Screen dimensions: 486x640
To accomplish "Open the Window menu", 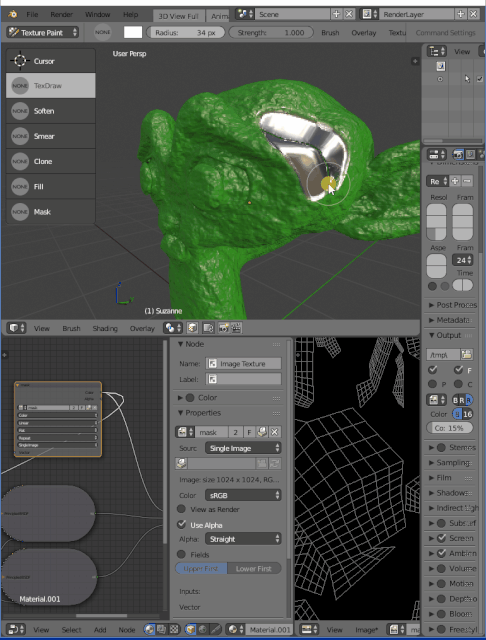I will 98,14.
